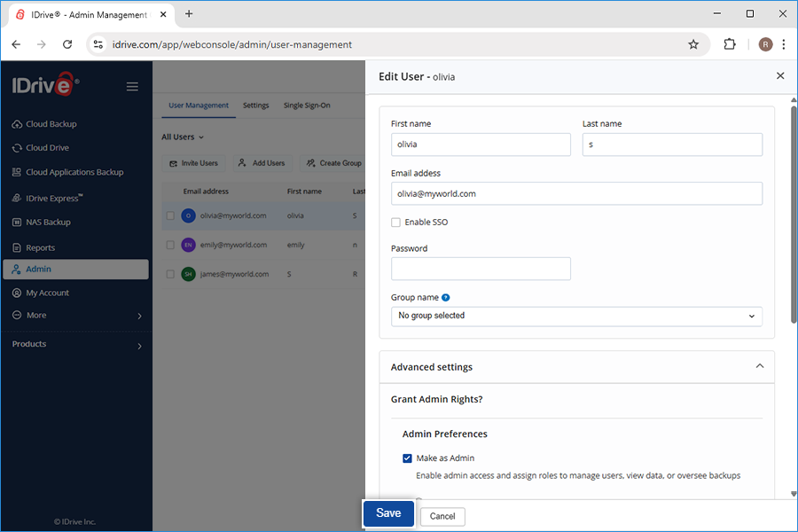Expand the More sidebar chevron
The height and width of the screenshot is (532, 798).
(x=139, y=317)
